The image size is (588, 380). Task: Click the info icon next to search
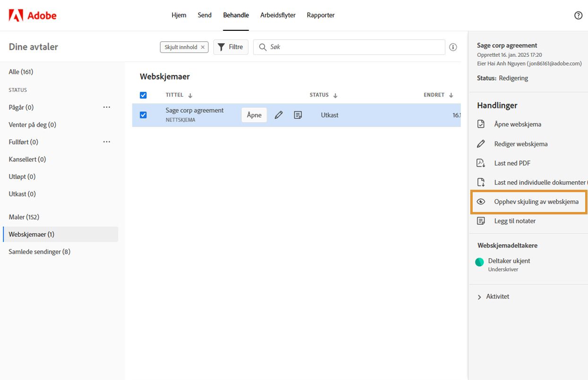coord(453,47)
